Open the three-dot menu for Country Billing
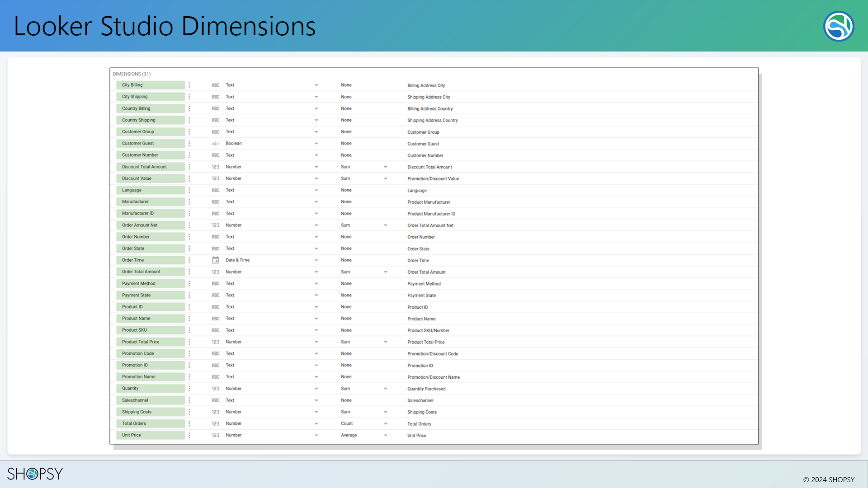The height and width of the screenshot is (488, 868). 189,108
